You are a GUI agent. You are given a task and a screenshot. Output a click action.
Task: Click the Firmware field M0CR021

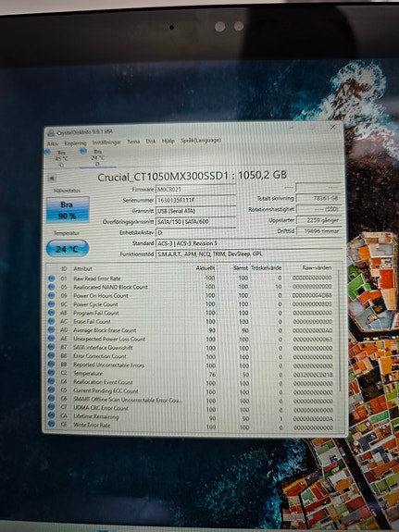195,190
